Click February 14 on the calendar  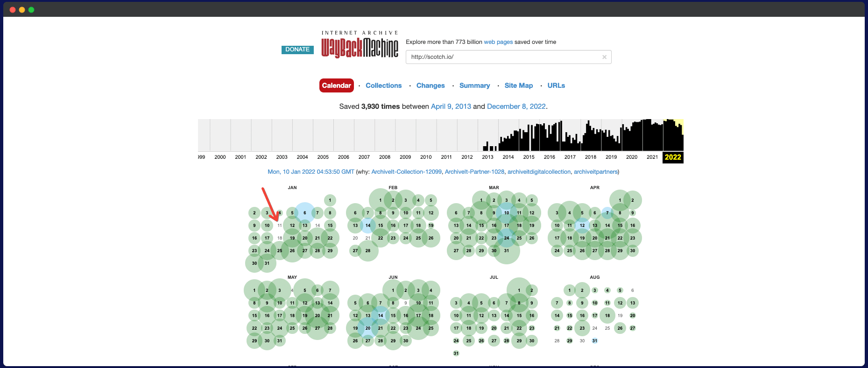[368, 226]
